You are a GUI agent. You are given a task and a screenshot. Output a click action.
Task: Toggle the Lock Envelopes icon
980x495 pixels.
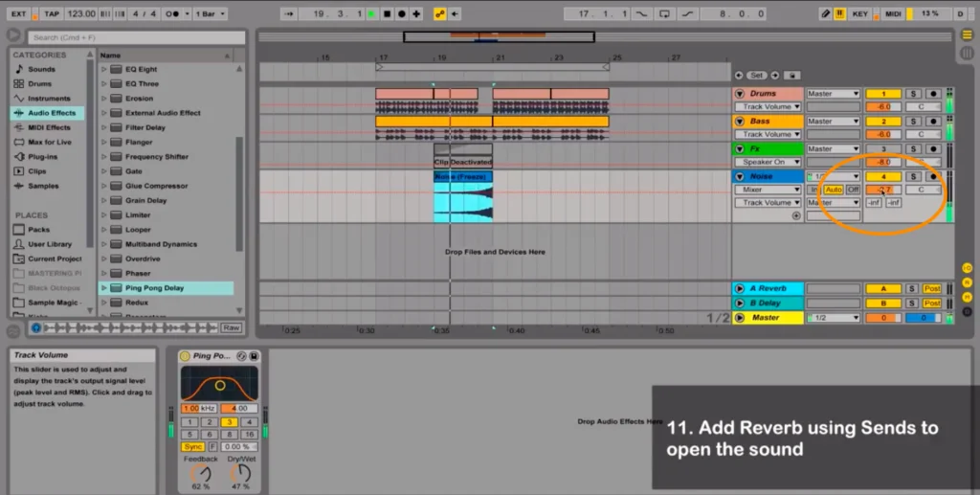tap(791, 75)
